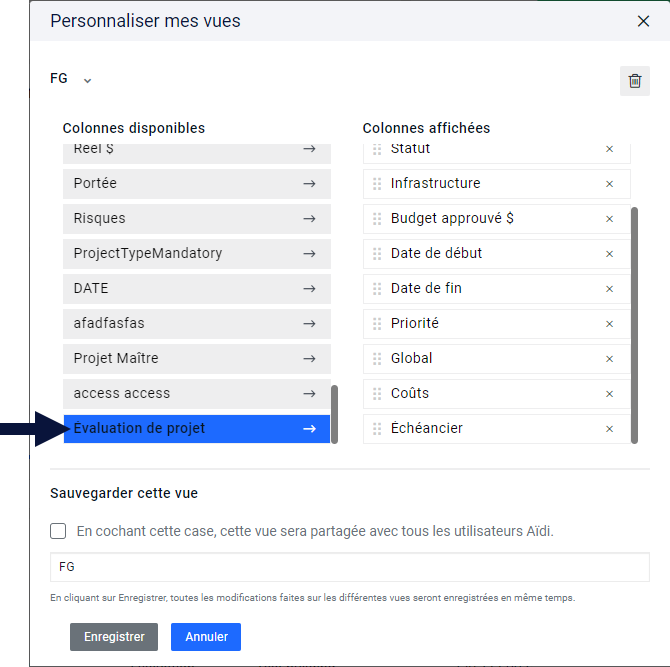
Task: Click the Annuler button
Action: pyautogui.click(x=206, y=637)
